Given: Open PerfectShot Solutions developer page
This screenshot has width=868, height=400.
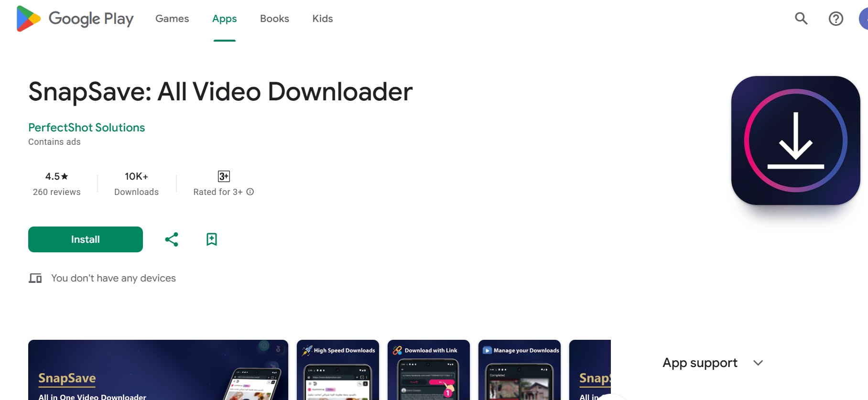Looking at the screenshot, I should 87,128.
